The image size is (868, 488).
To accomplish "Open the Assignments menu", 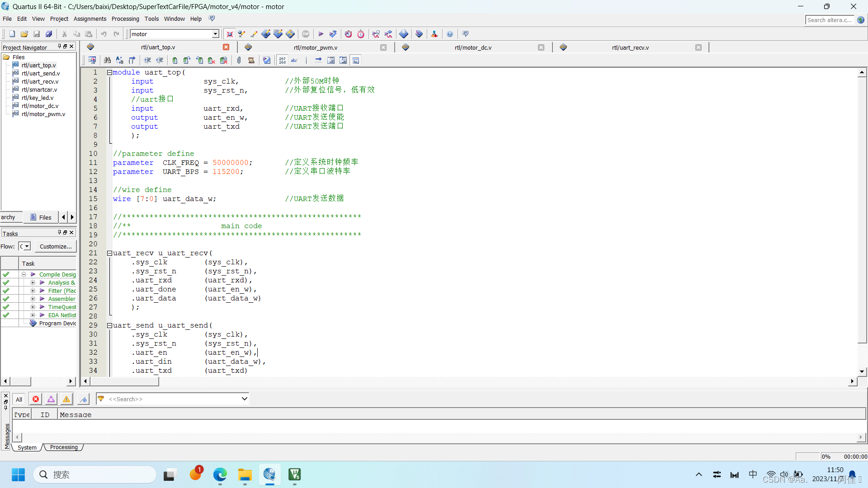I will pyautogui.click(x=90, y=19).
